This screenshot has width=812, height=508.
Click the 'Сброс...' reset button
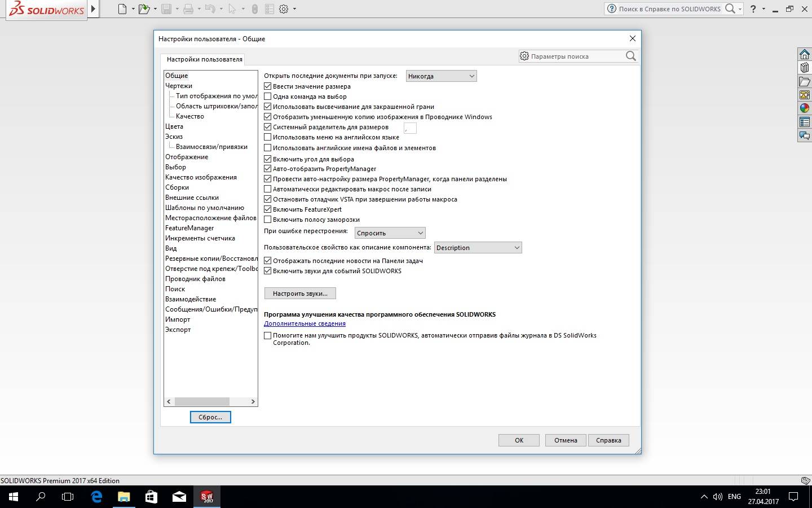(x=210, y=417)
